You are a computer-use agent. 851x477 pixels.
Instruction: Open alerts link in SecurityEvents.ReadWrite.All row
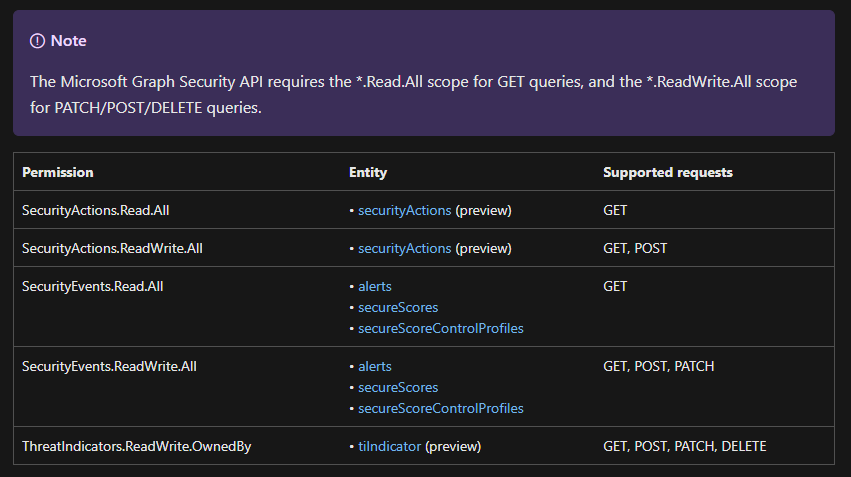[374, 366]
